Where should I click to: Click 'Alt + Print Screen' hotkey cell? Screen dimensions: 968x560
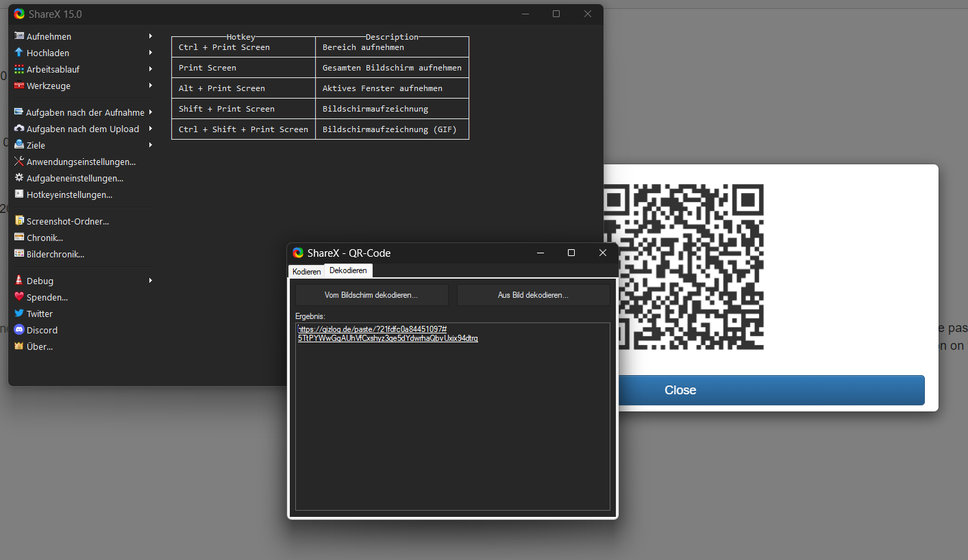click(243, 88)
